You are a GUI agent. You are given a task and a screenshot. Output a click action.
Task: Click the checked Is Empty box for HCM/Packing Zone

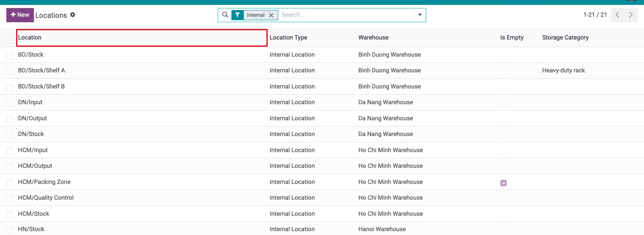(503, 183)
